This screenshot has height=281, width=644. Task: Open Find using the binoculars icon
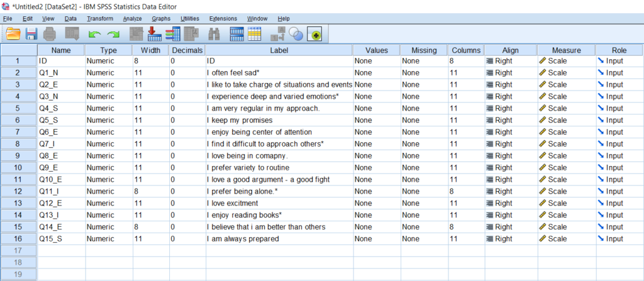(214, 33)
